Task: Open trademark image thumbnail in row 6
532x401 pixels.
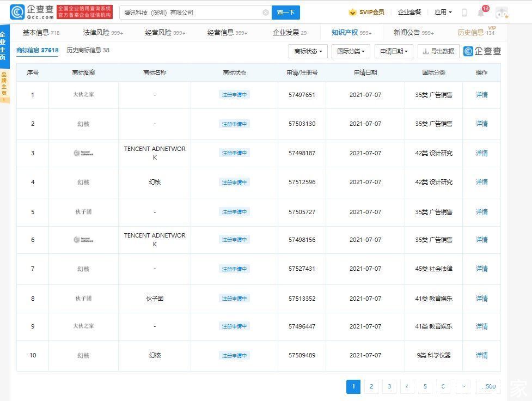Action: point(83,240)
